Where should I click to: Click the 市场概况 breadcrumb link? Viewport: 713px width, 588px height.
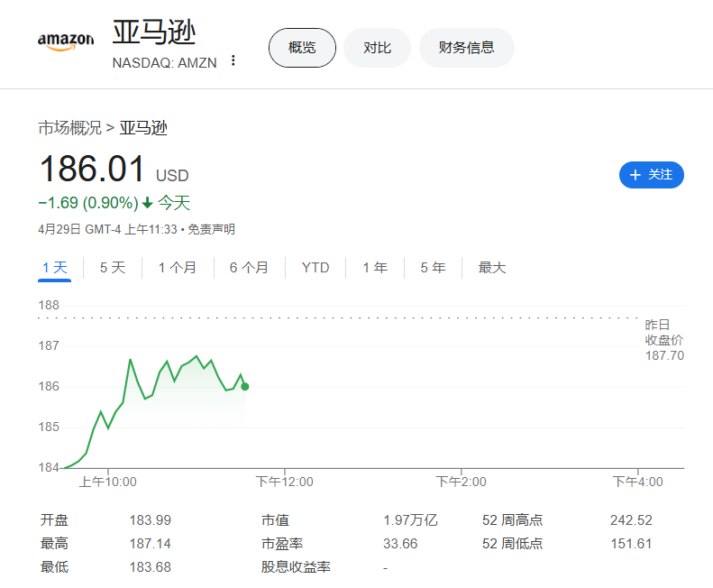coord(69,128)
